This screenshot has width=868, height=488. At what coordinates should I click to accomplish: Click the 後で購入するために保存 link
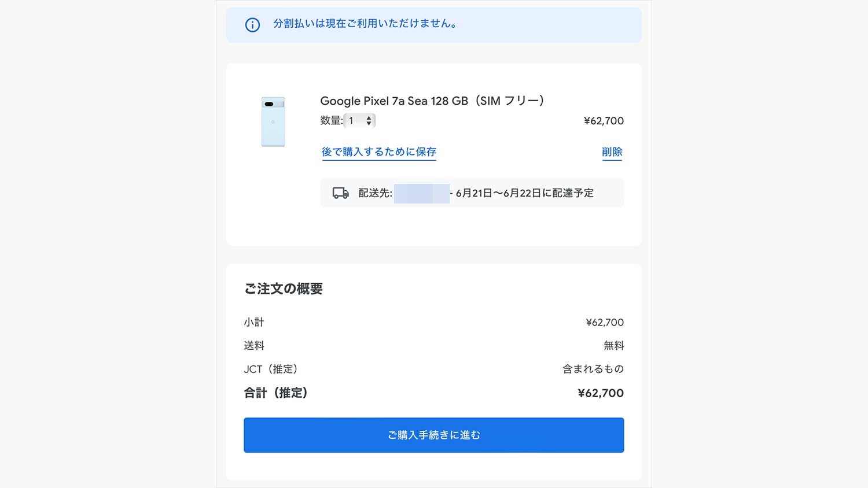coord(378,152)
